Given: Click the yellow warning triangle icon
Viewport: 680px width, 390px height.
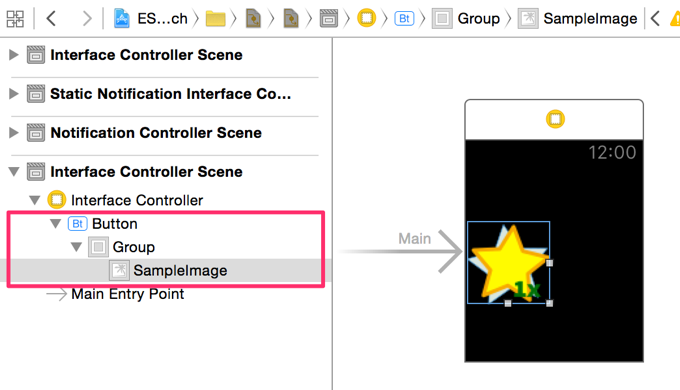Looking at the screenshot, I should pyautogui.click(x=675, y=19).
